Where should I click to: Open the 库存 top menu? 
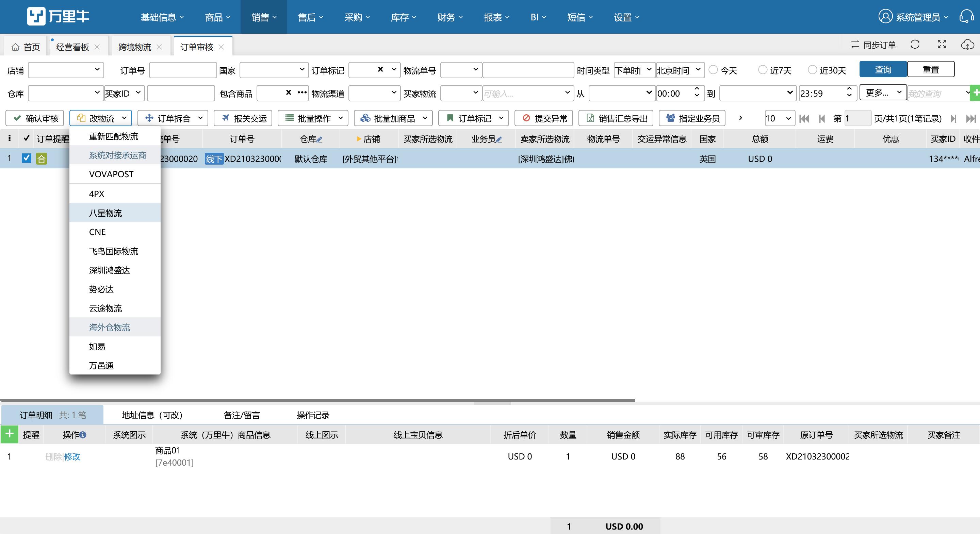(403, 17)
